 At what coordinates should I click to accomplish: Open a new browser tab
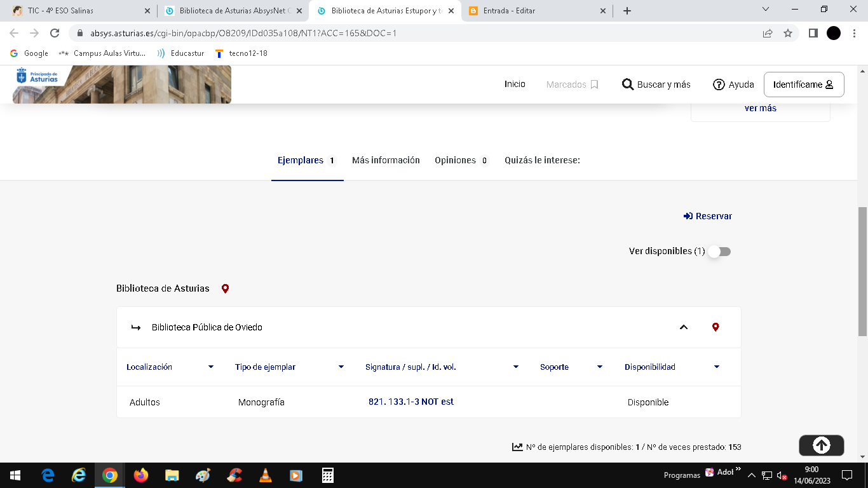click(x=627, y=11)
